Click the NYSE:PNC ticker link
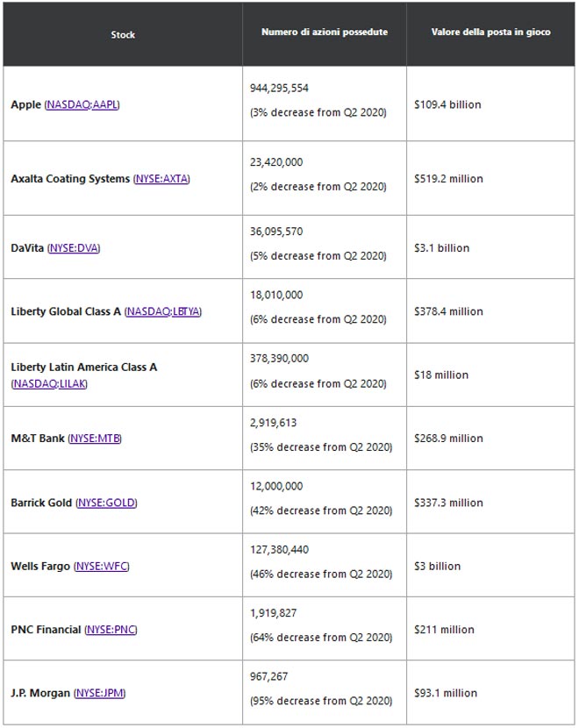579x728 pixels. (x=111, y=630)
